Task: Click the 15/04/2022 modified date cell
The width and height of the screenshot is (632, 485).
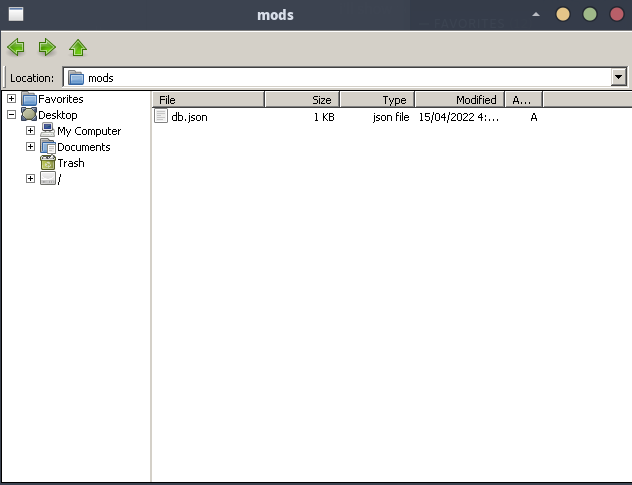Action: 459,117
